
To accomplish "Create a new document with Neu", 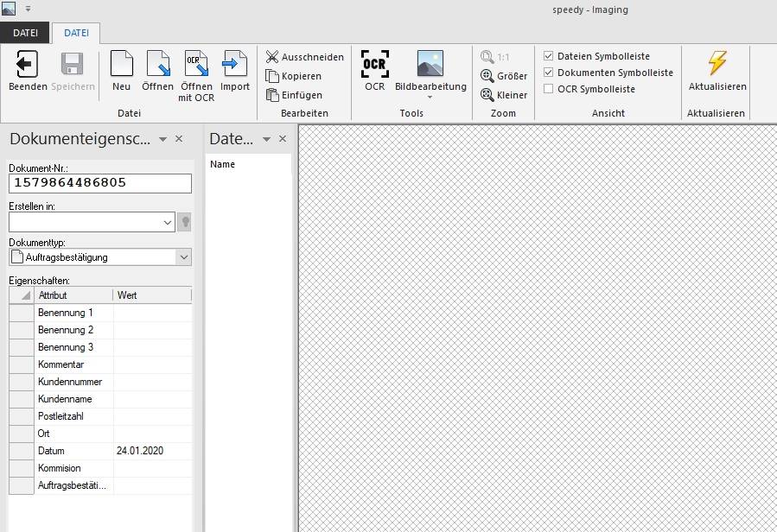I will [x=122, y=65].
